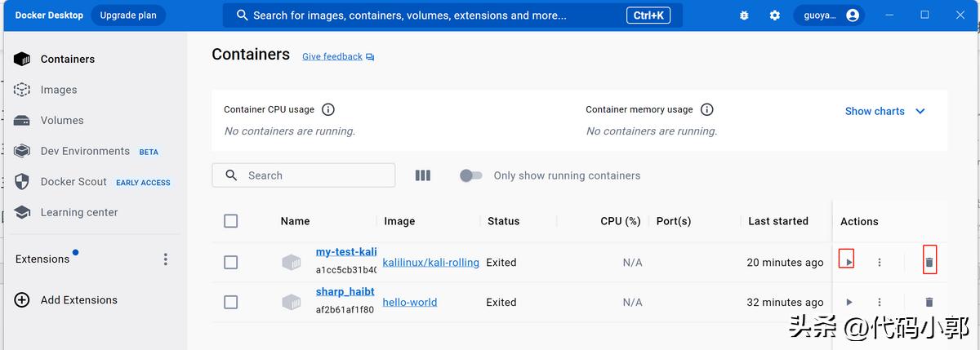Click the Give feedback link
Image resolution: width=980 pixels, height=350 pixels.
point(332,56)
